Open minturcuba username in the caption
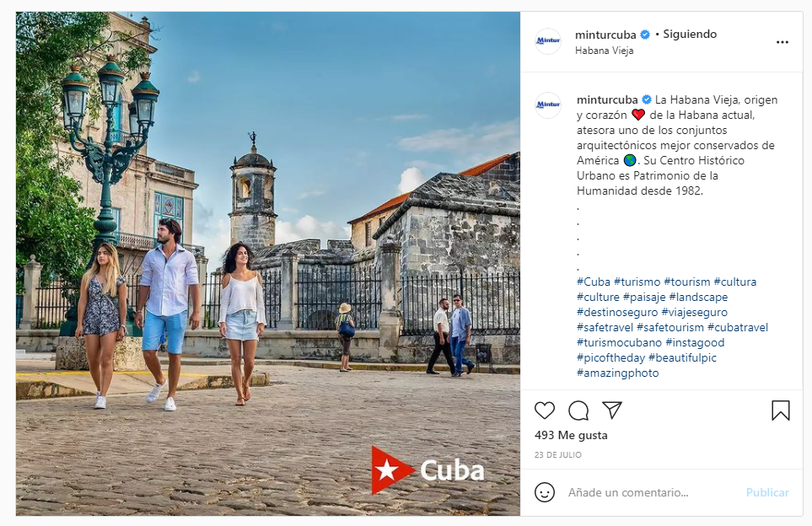 point(607,99)
